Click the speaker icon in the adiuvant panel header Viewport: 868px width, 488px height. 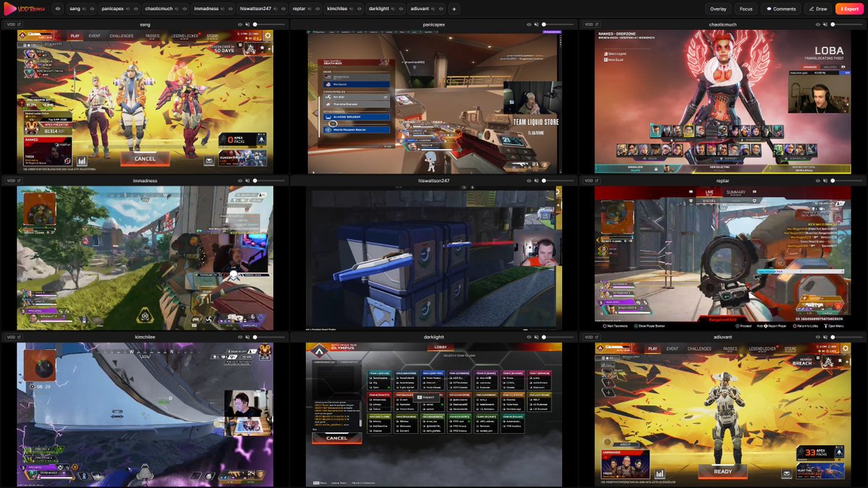tap(825, 337)
